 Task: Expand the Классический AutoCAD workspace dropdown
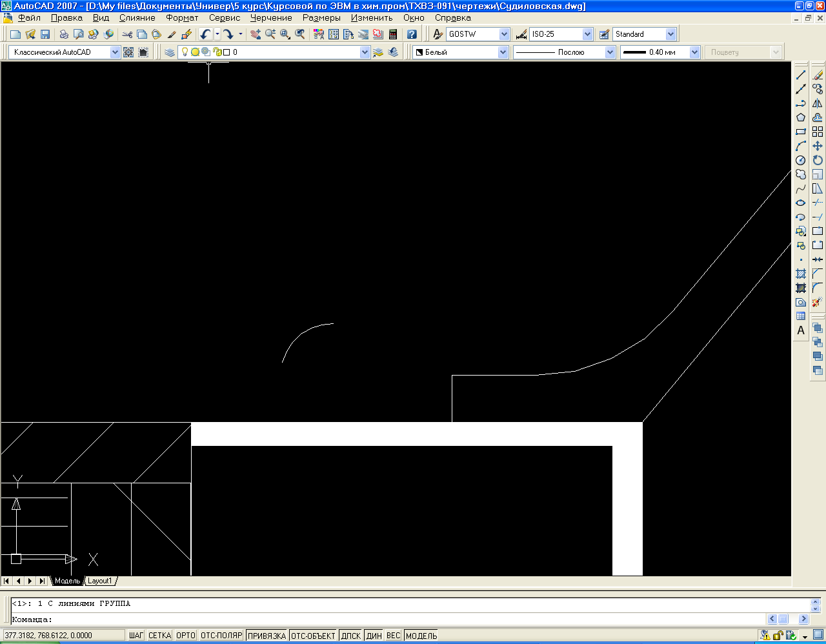click(x=115, y=52)
